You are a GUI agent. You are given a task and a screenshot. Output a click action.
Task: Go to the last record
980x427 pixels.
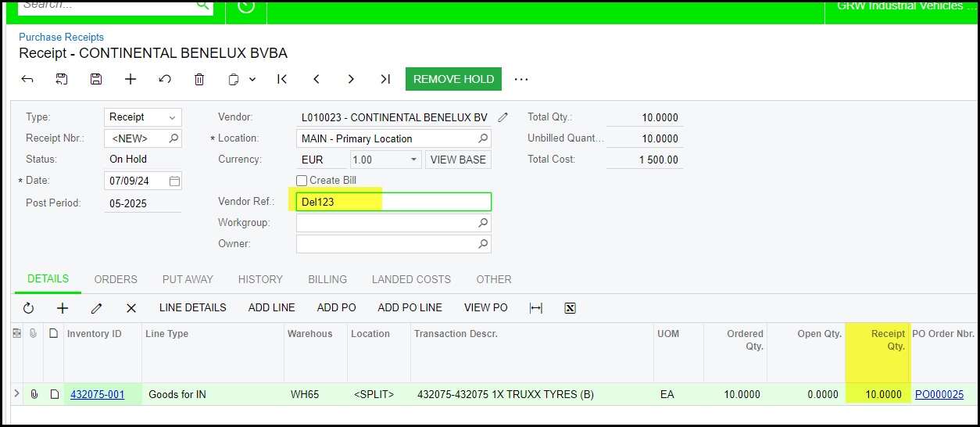pyautogui.click(x=384, y=79)
